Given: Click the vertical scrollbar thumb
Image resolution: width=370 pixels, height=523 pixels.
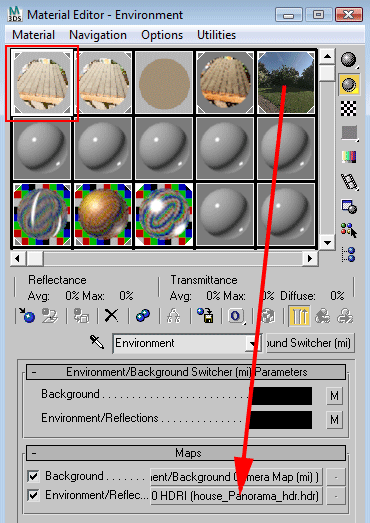Looking at the screenshot, I should [x=327, y=73].
